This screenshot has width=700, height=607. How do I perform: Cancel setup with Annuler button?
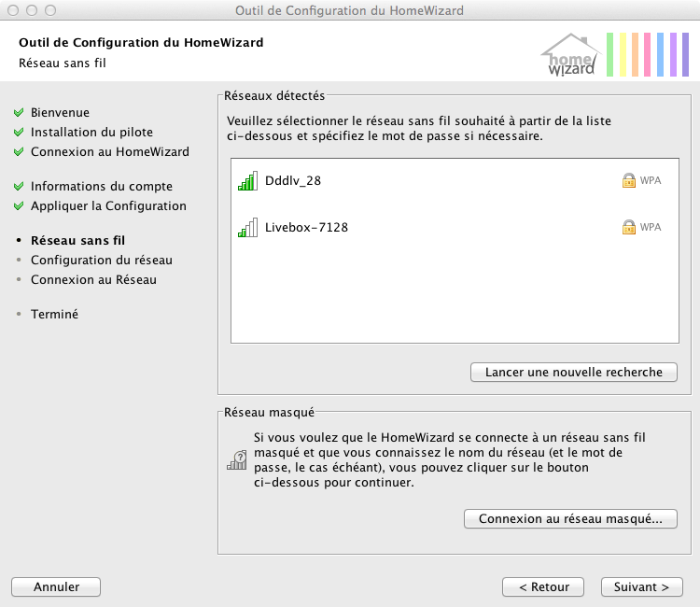(x=56, y=586)
